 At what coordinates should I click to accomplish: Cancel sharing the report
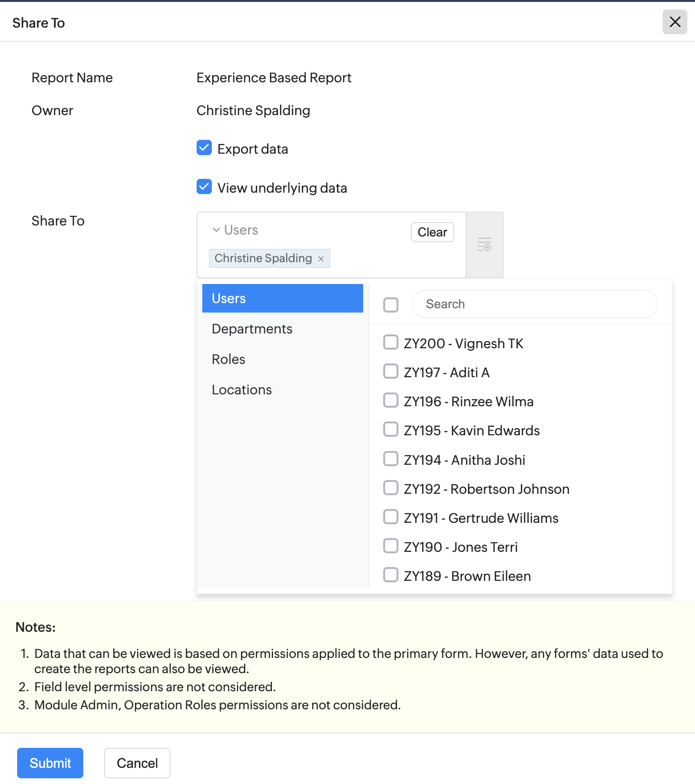click(x=137, y=763)
